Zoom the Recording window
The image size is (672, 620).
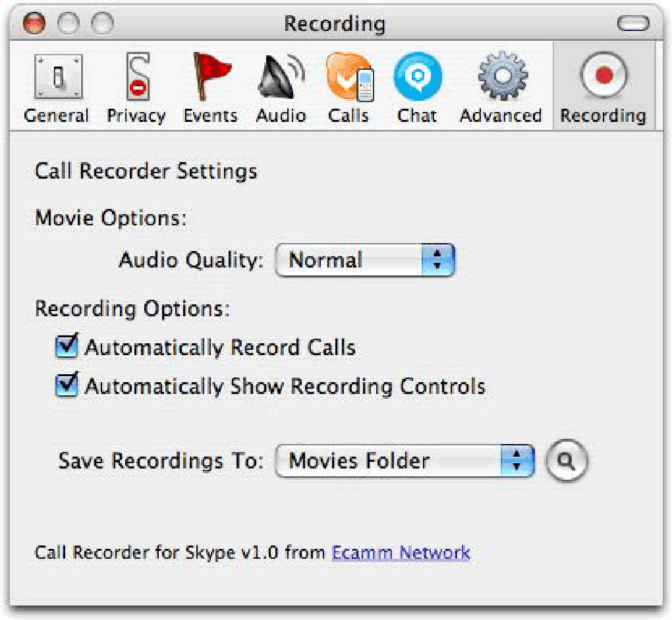102,24
